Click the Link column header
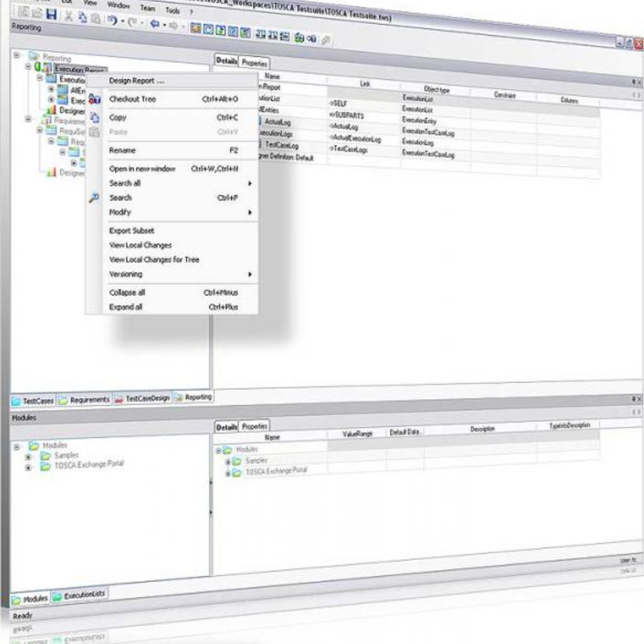644x644 pixels. pyautogui.click(x=365, y=84)
